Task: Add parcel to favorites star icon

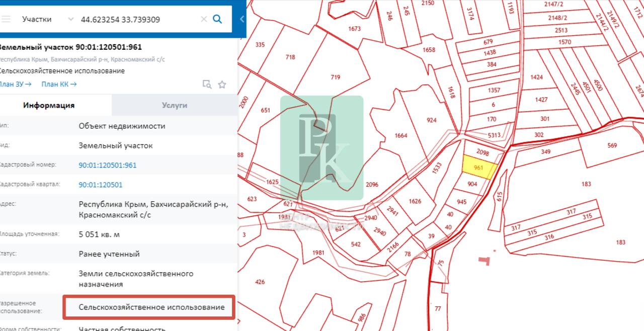Action: 222,85
